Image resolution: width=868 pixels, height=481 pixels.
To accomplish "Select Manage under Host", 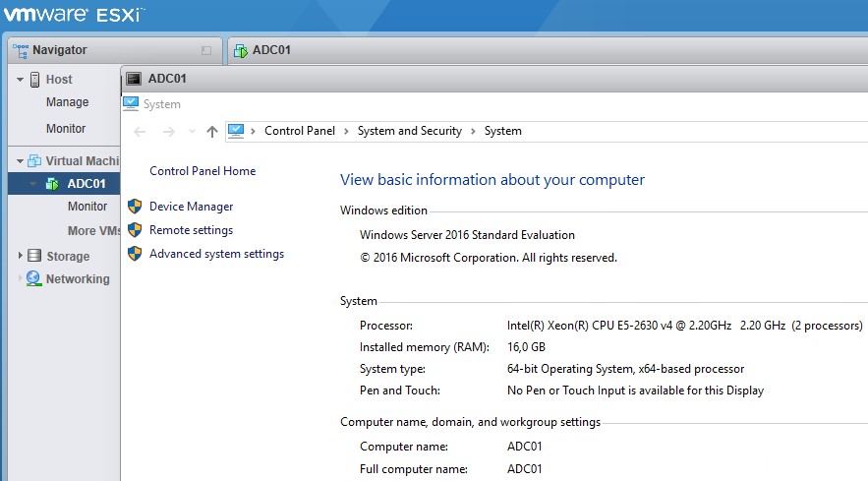I will point(67,102).
